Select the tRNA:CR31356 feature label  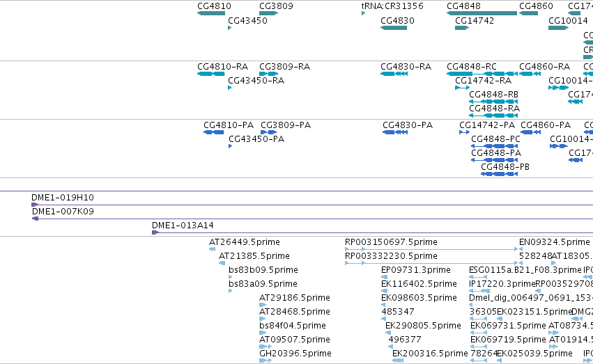tap(392, 6)
